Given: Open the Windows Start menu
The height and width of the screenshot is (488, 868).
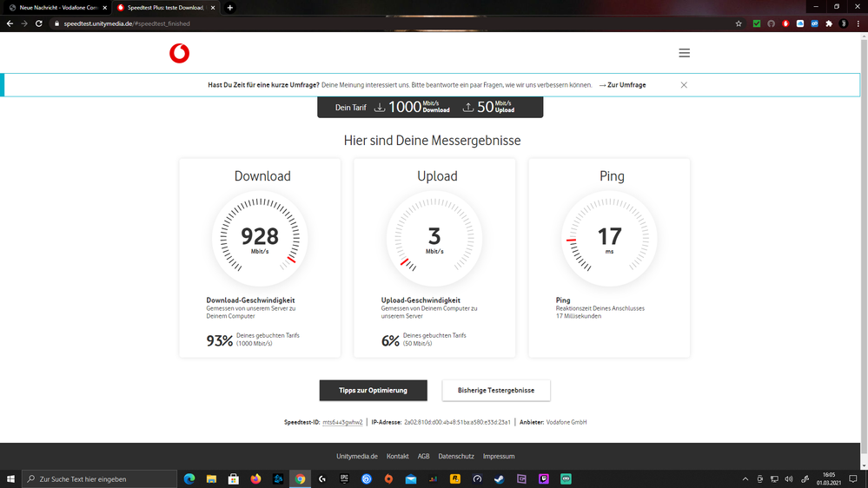Looking at the screenshot, I should click(10, 479).
